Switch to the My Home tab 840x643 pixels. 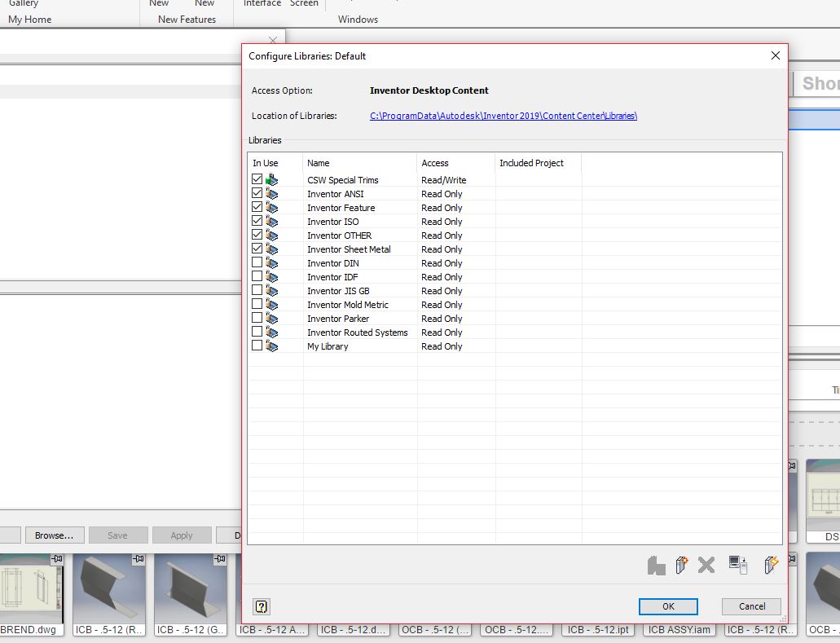click(x=29, y=20)
